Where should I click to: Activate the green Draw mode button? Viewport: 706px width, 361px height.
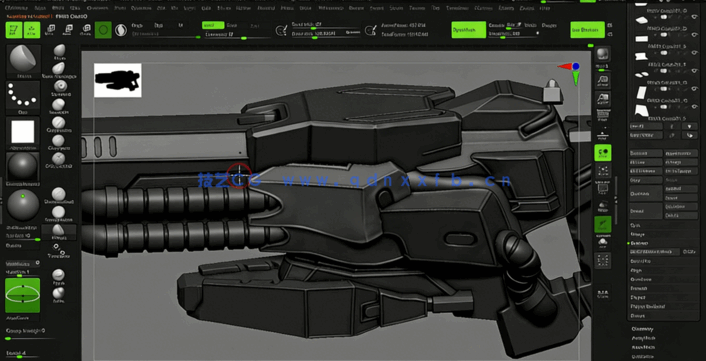tap(32, 30)
